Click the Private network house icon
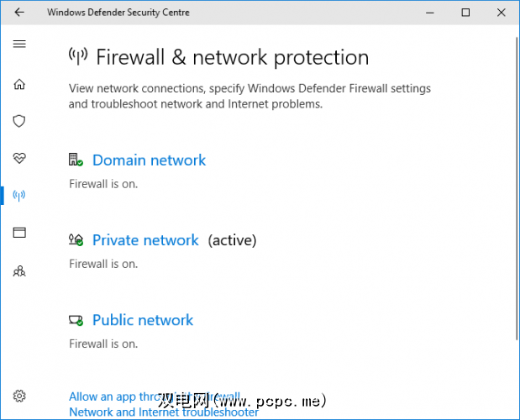The width and height of the screenshot is (520, 420). pyautogui.click(x=76, y=240)
